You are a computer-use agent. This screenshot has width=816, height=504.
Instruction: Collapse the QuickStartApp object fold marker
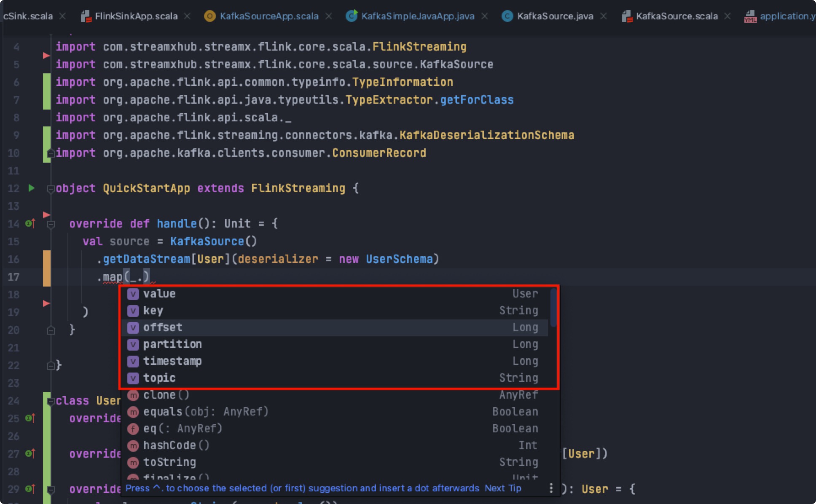pyautogui.click(x=51, y=188)
